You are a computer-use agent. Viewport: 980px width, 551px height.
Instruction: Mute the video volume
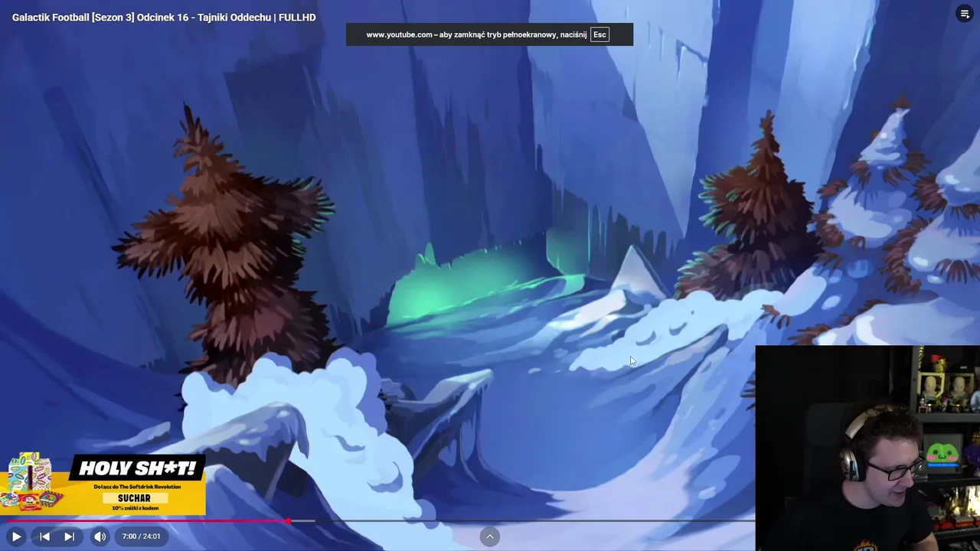coord(100,536)
